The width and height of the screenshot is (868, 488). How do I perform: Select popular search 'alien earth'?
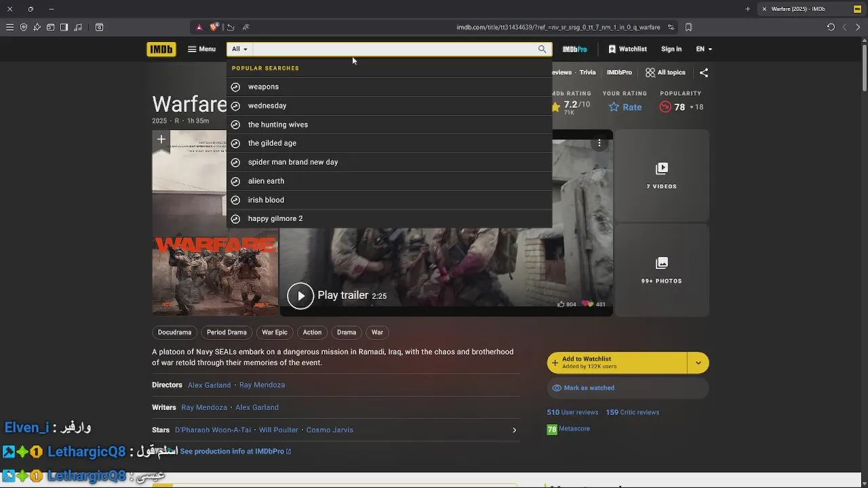pos(389,181)
